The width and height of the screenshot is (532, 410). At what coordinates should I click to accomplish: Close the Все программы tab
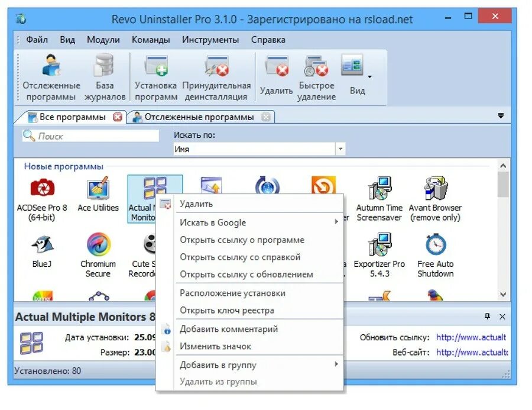[x=118, y=117]
